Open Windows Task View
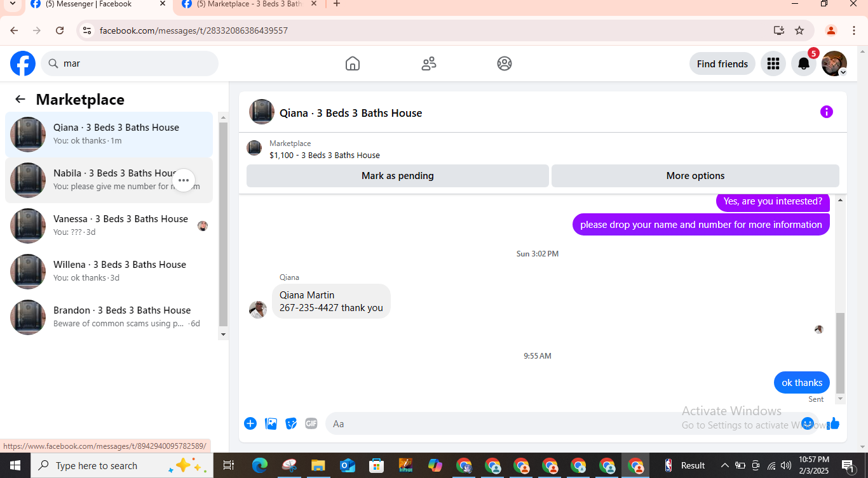868x478 pixels. (x=229, y=465)
